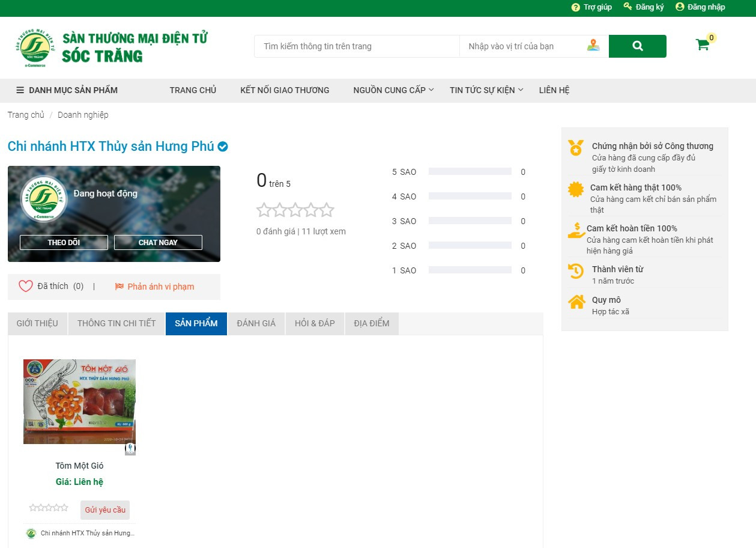
Task: Expand the Tin tức sự kiện dropdown
Action: point(486,90)
